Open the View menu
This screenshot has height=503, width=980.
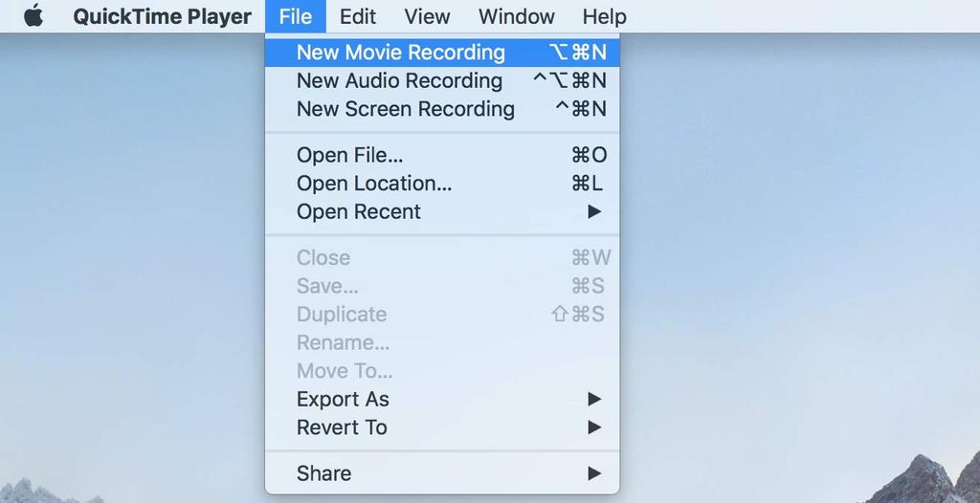[x=427, y=16]
